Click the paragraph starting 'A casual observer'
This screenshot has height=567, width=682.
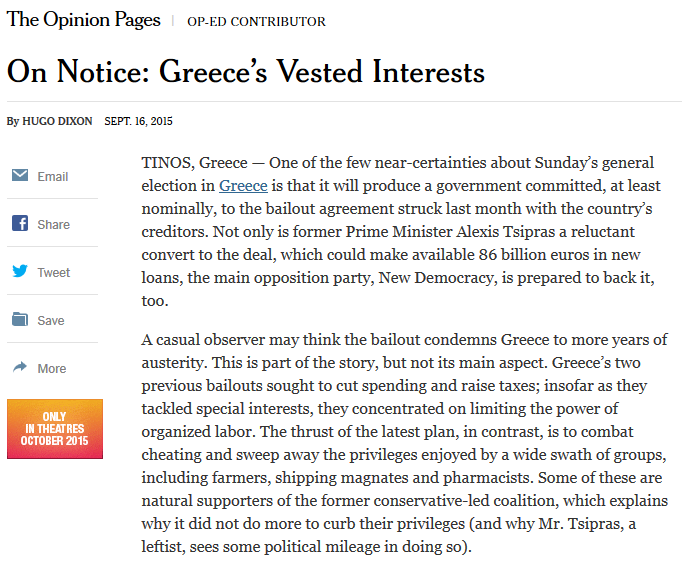point(405,443)
